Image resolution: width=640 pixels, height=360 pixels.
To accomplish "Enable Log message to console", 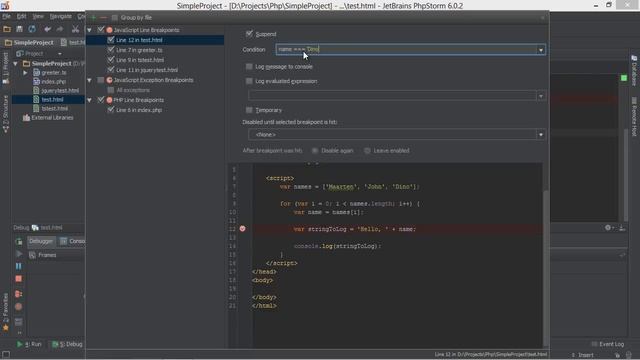I will click(x=249, y=67).
